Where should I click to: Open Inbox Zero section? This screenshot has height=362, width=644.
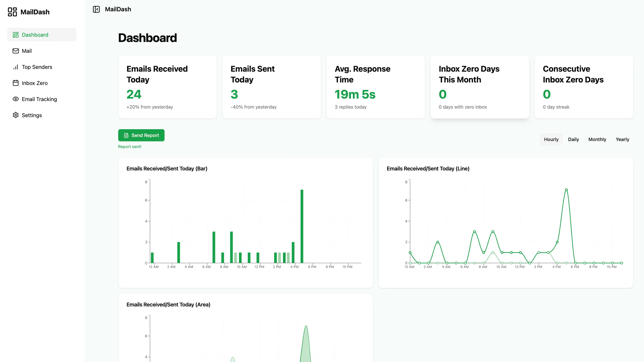coord(42,83)
